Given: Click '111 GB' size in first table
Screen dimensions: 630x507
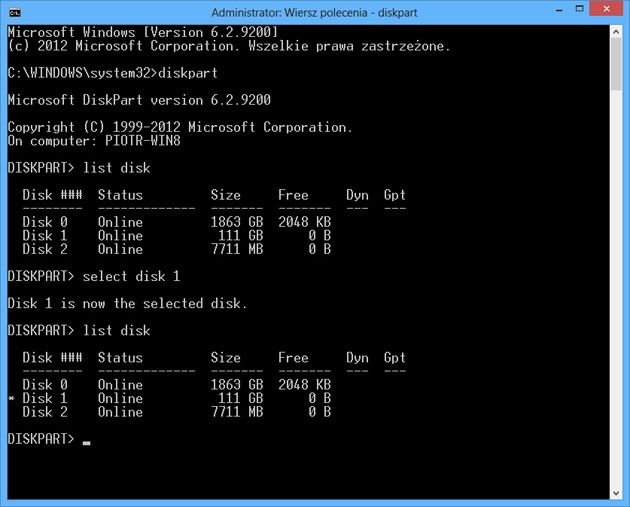Looking at the screenshot, I should 241,236.
